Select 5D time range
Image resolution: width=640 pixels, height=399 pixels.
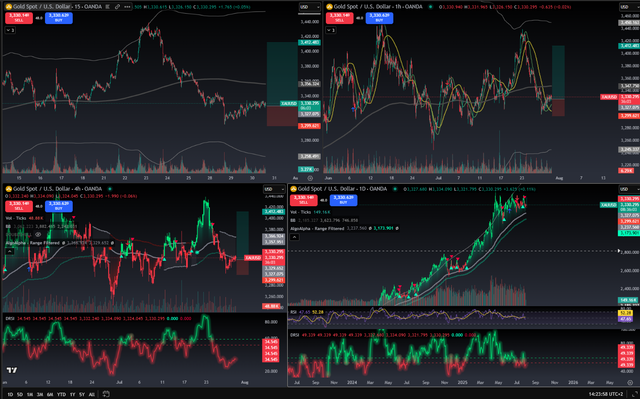coord(20,394)
